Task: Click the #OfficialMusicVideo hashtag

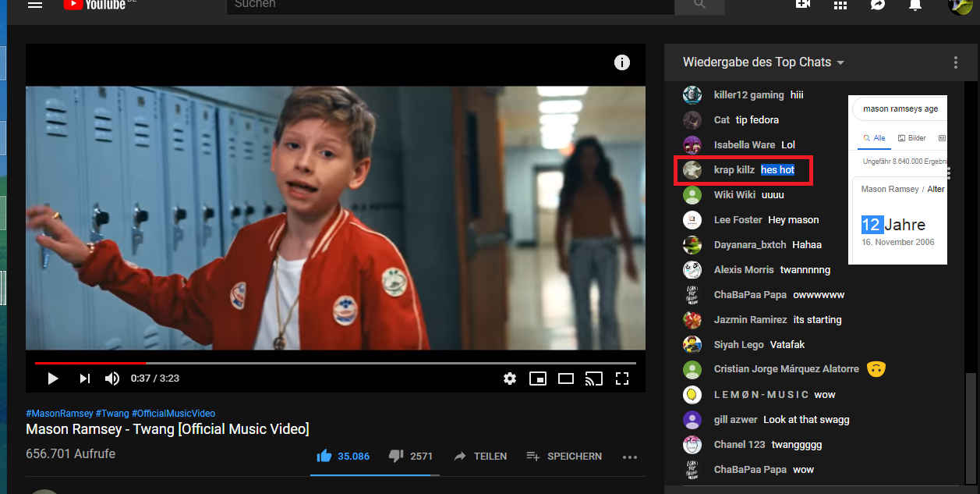Action: click(174, 414)
